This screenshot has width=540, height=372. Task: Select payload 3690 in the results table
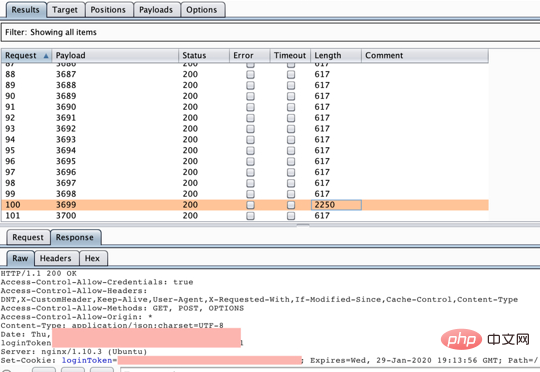[66, 107]
